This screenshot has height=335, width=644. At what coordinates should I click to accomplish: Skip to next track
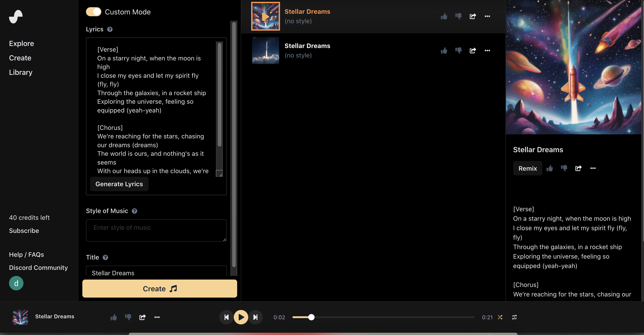pyautogui.click(x=255, y=317)
